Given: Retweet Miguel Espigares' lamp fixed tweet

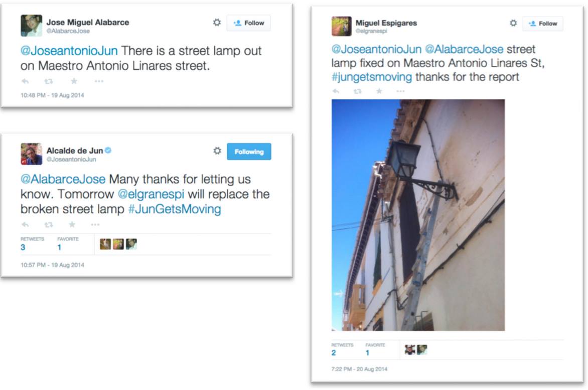Looking at the screenshot, I should click(357, 91).
